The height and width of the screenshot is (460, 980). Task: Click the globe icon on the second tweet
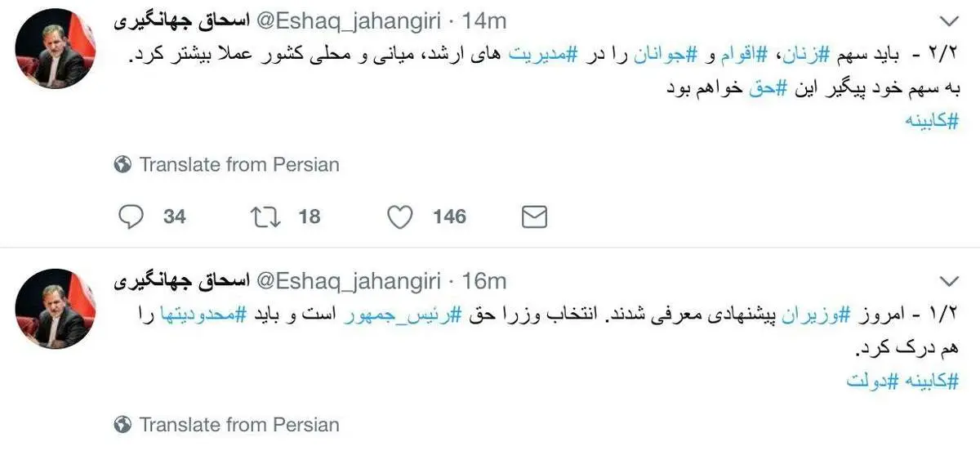pyautogui.click(x=123, y=425)
